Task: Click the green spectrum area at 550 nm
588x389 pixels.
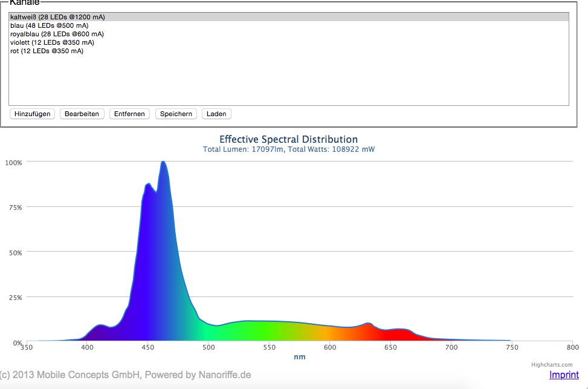Action: tap(269, 333)
